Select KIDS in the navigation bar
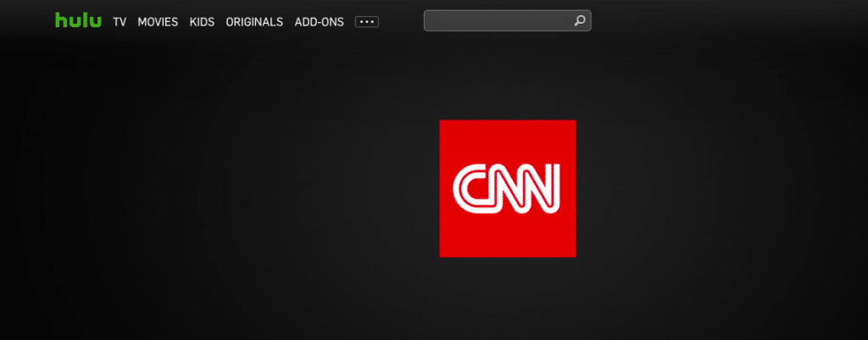Screen dimensions: 868x340 202,22
